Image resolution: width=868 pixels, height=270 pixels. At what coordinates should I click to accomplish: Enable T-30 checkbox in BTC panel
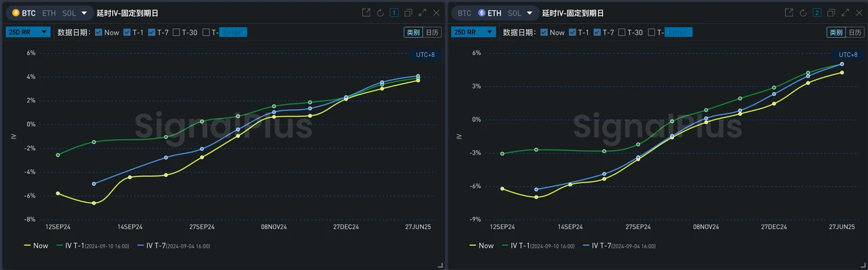(x=176, y=32)
